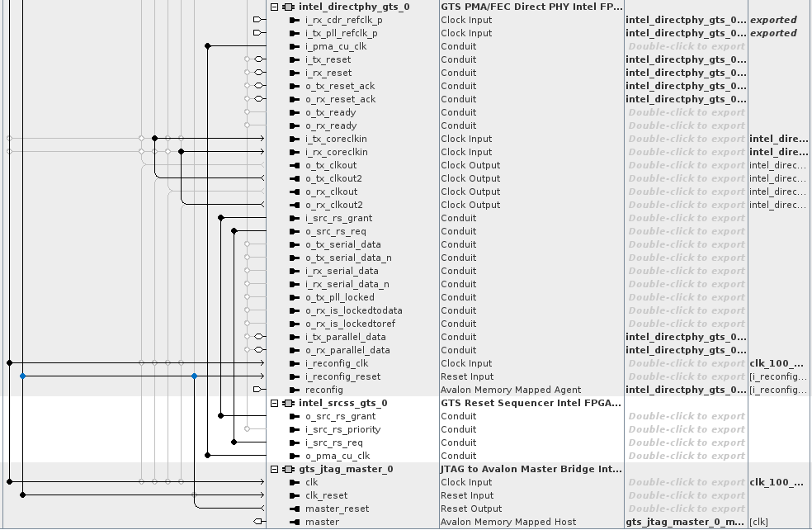The width and height of the screenshot is (812, 530).
Task: Click 'Double-click to export' for o_src_rs_req
Action: 687,232
